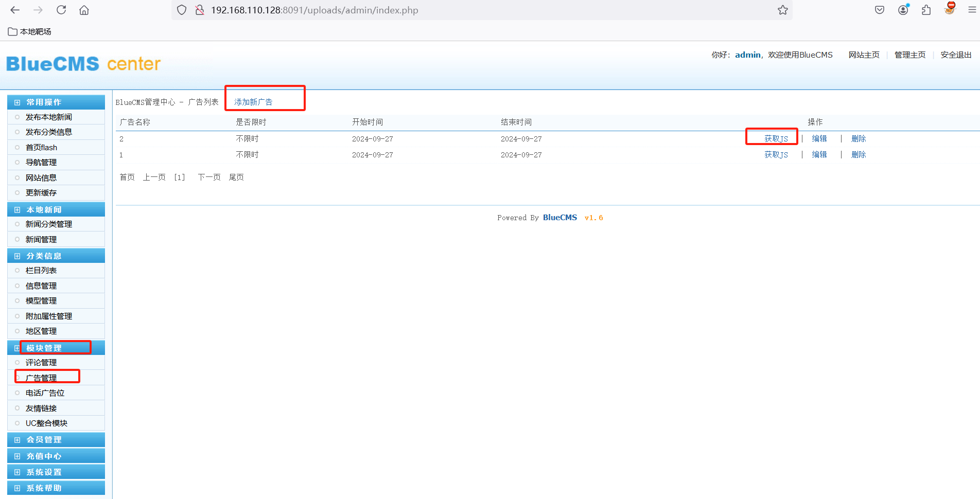The image size is (980, 499).
Task: Click the browser forward arrow
Action: (x=38, y=10)
